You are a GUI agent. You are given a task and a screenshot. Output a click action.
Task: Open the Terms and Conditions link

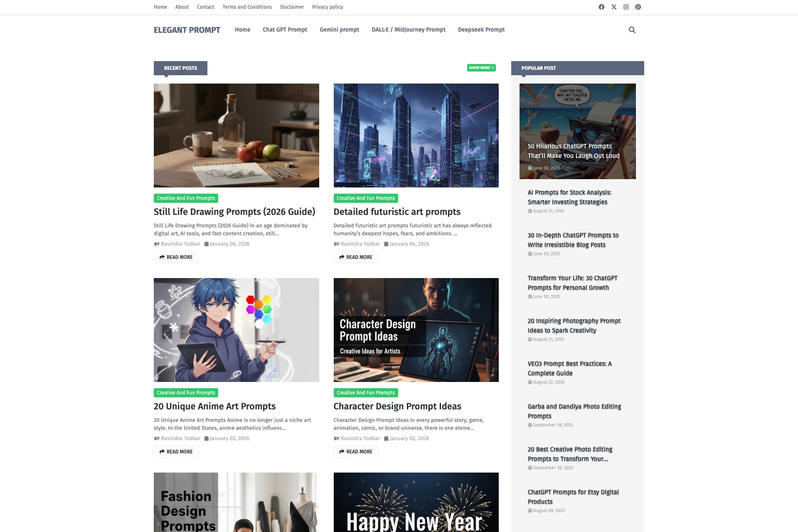tap(247, 7)
